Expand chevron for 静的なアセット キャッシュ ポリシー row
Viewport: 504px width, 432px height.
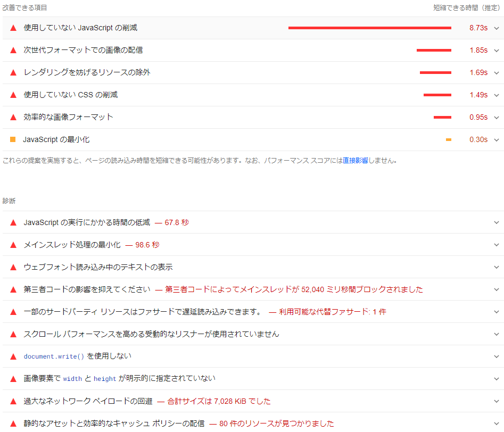(x=497, y=423)
